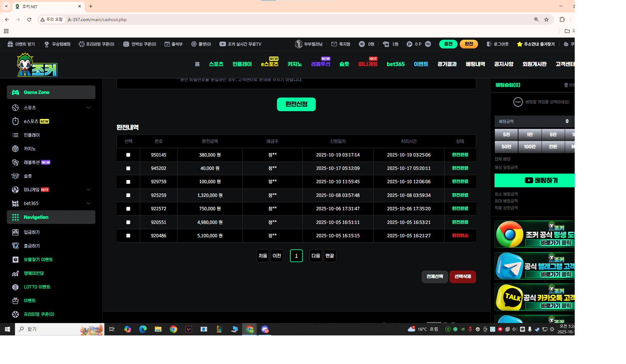Check the box for withdrawal 950145
Screen dimensions: 626x364
coord(128,155)
